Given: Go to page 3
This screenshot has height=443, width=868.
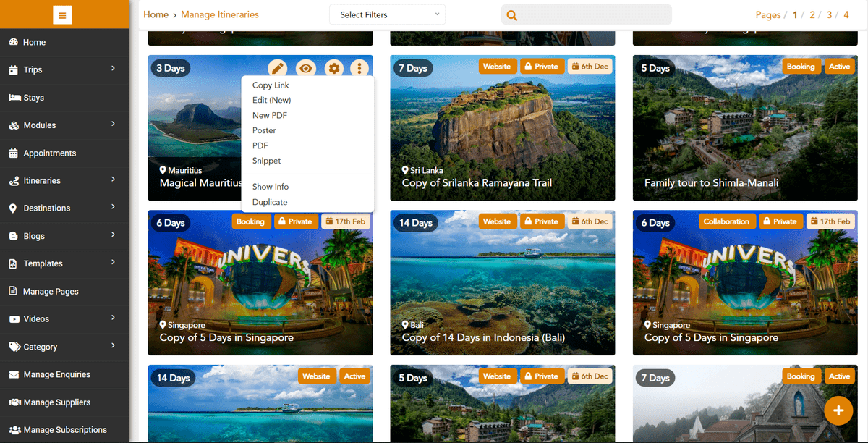Looking at the screenshot, I should [829, 15].
